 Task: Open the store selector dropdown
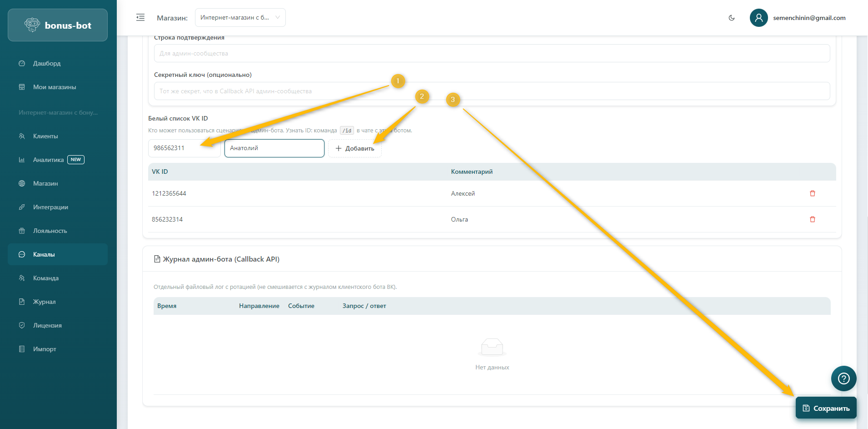pyautogui.click(x=240, y=18)
